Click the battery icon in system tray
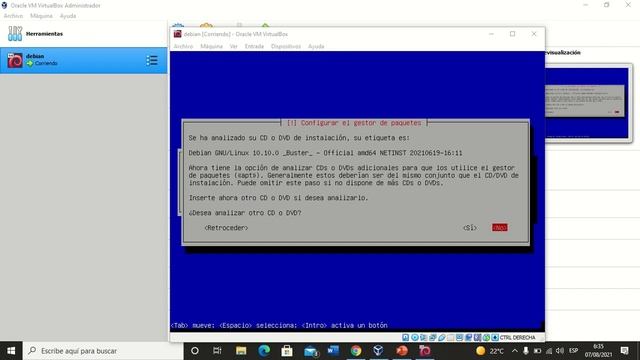Screen dimensions: 640x360 click(537, 351)
